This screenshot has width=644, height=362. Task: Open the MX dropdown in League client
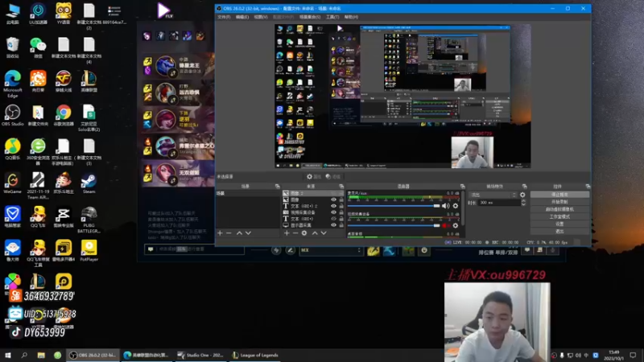pos(331,250)
